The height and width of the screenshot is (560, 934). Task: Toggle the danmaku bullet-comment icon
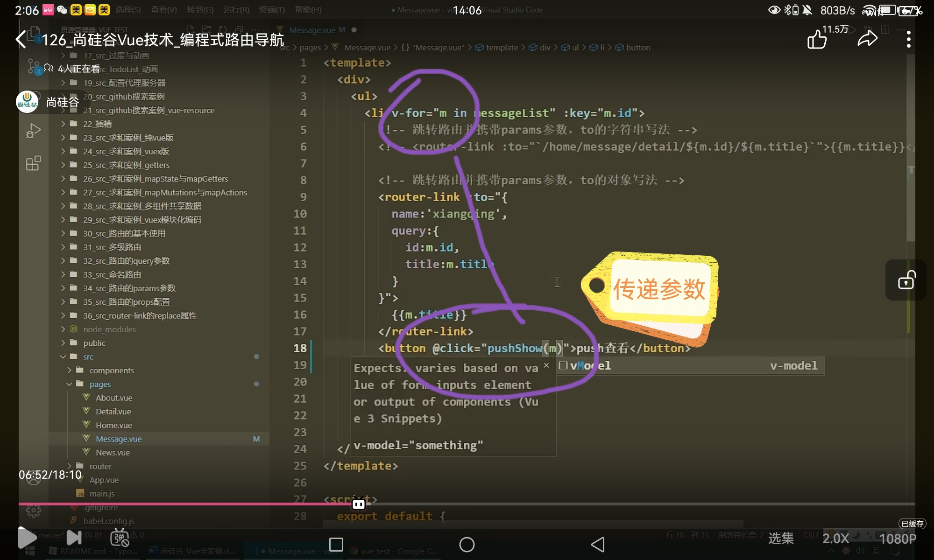(x=120, y=538)
